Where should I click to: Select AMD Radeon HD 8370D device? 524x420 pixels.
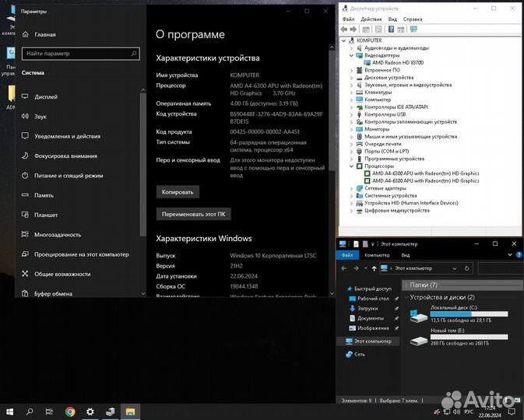tap(394, 63)
